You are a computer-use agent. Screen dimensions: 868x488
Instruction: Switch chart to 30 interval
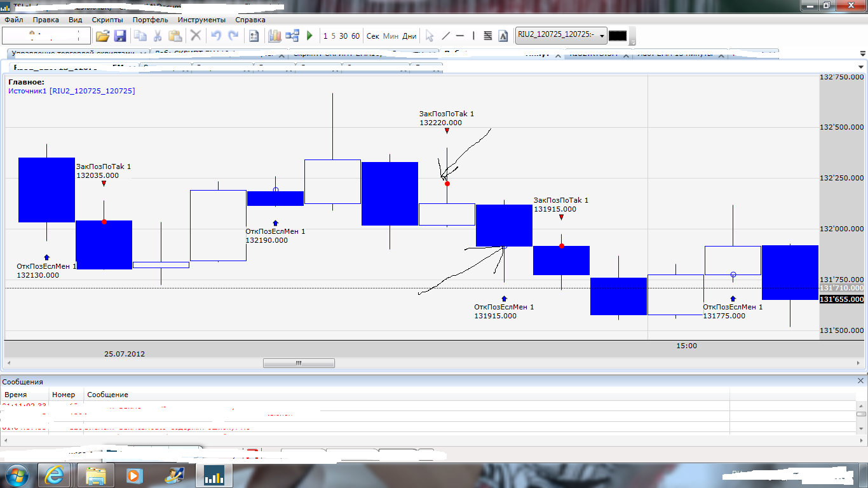(343, 36)
